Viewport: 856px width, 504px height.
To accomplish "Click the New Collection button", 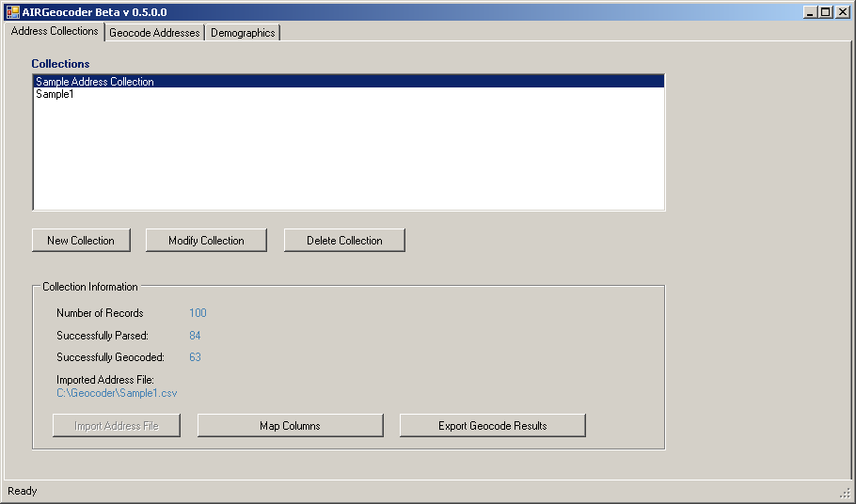I will click(81, 241).
